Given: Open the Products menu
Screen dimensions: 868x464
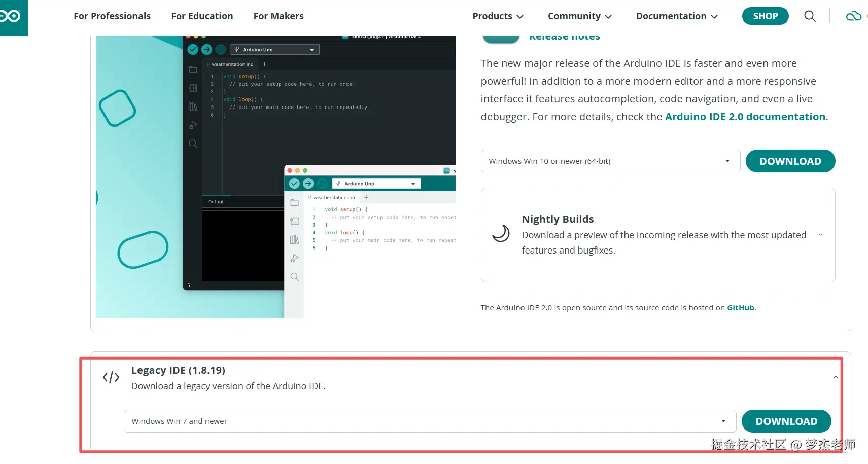Looking at the screenshot, I should 498,16.
